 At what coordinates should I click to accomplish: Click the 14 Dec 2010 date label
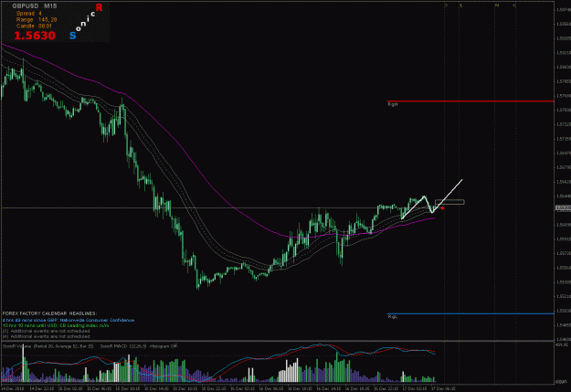pyautogui.click(x=13, y=388)
